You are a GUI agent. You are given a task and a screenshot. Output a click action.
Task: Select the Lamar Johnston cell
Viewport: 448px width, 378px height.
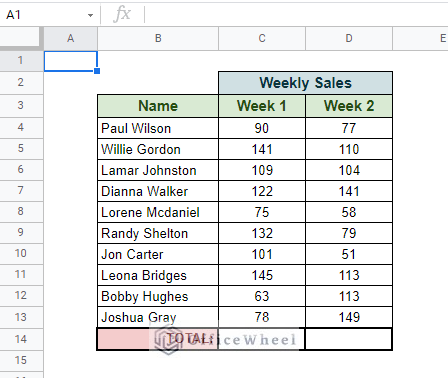[158, 170]
